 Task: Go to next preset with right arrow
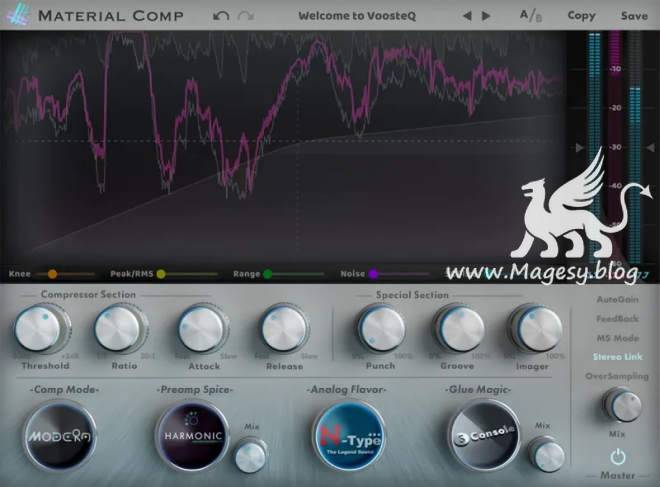tap(486, 16)
